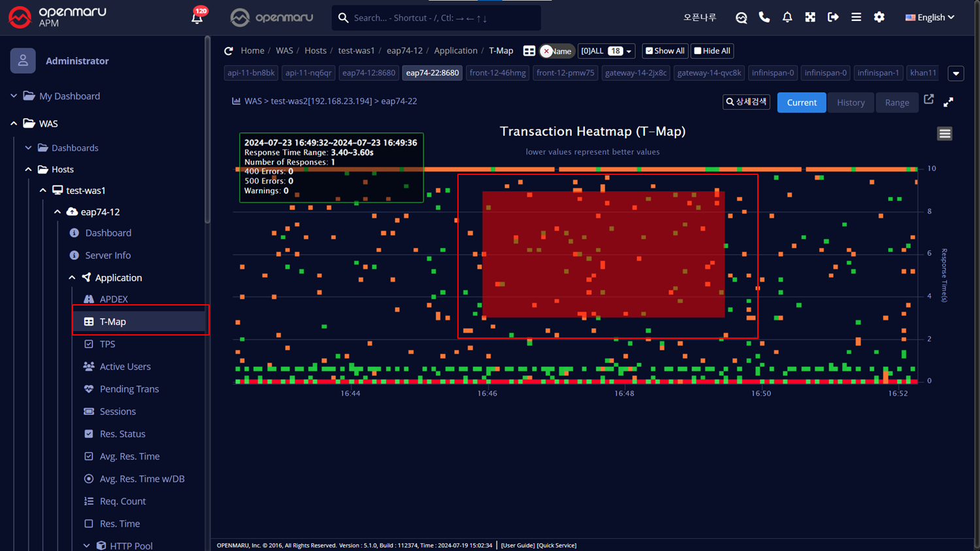Click the logout icon in top bar

coord(833,18)
